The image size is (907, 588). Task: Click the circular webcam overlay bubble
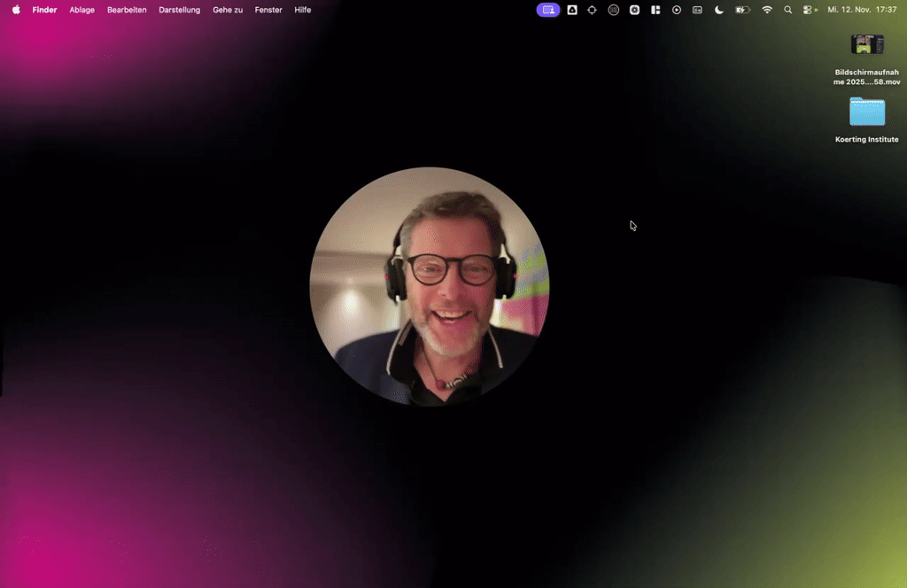(430, 287)
